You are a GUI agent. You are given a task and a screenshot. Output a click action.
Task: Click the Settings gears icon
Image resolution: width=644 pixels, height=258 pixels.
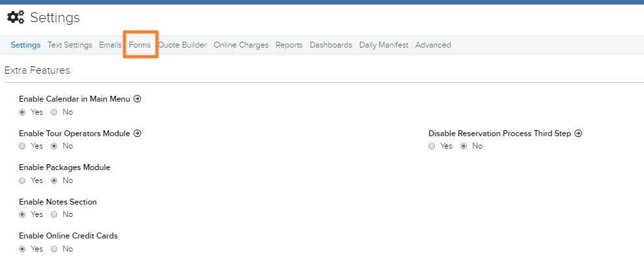tap(16, 17)
